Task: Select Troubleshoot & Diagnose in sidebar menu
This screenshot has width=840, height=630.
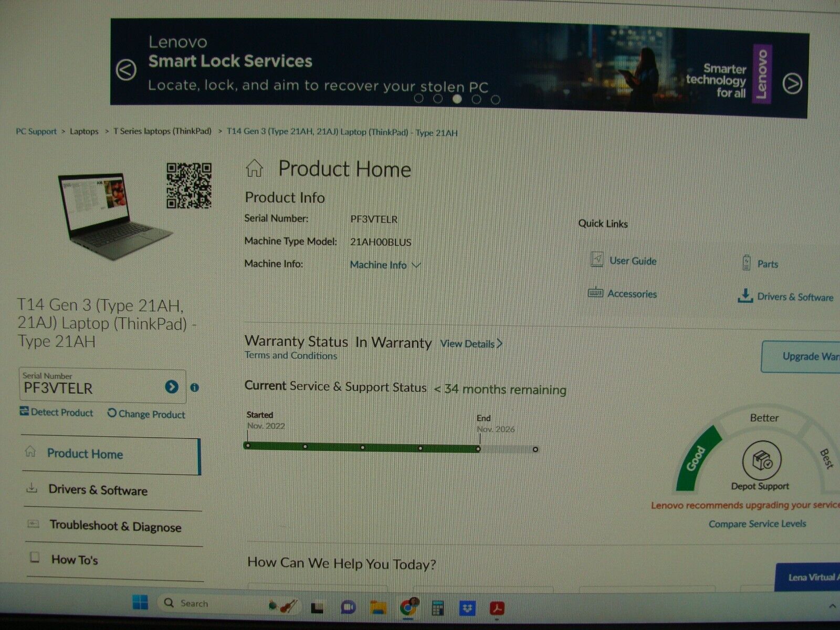Action: [113, 526]
